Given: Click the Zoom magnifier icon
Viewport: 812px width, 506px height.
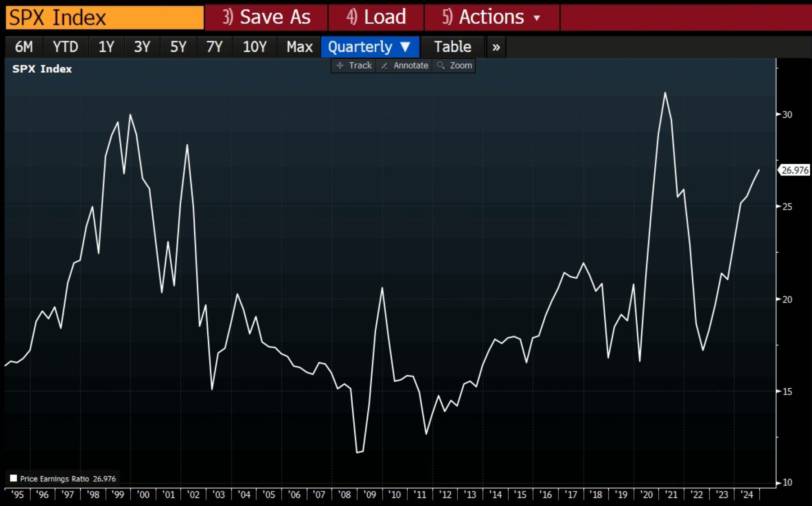Looking at the screenshot, I should pyautogui.click(x=441, y=65).
